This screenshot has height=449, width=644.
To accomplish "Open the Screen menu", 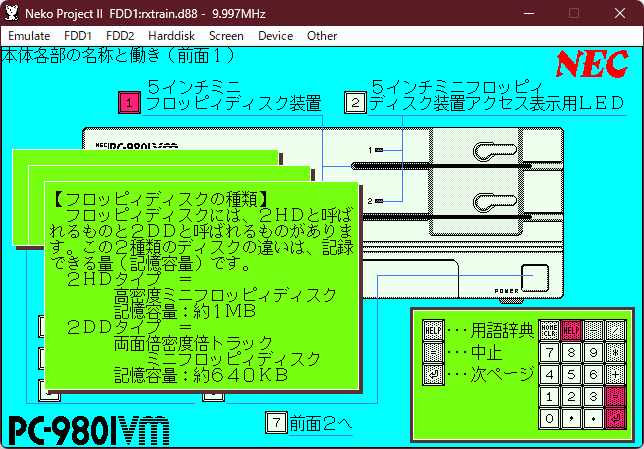I will (x=226, y=36).
